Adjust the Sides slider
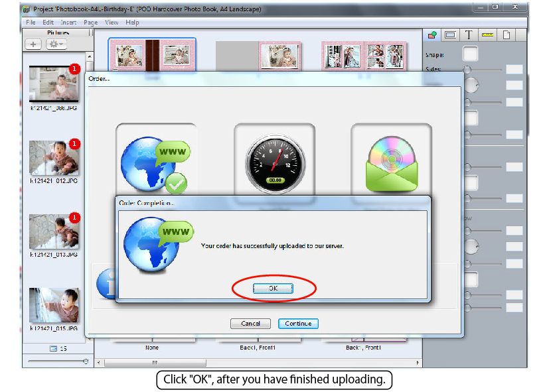 tap(468, 69)
